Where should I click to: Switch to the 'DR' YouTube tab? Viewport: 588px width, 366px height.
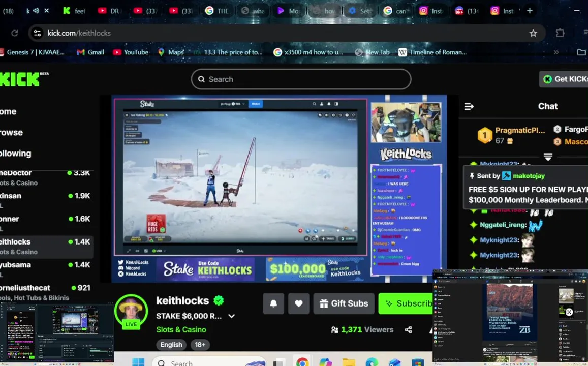[109, 11]
